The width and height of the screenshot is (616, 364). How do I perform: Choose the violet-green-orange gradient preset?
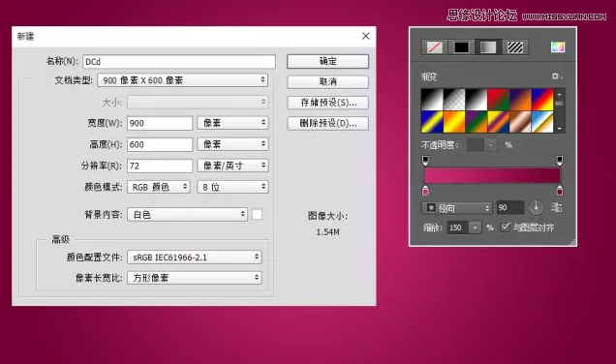(477, 122)
